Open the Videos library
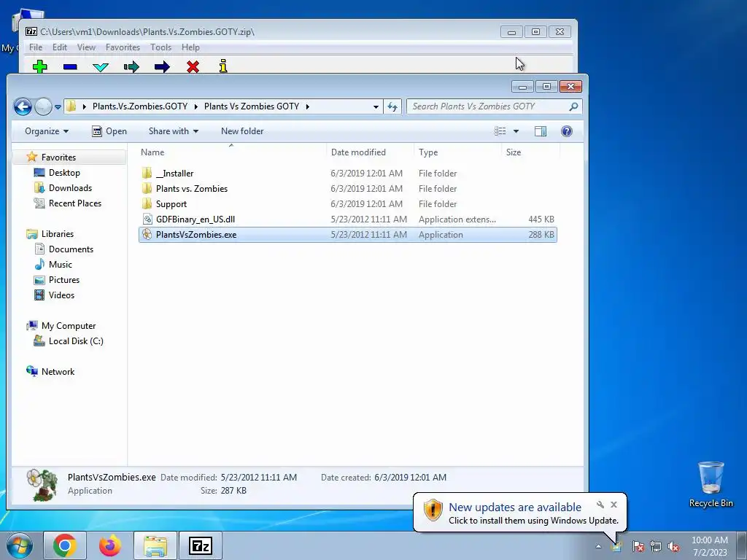This screenshot has width=747, height=560. [61, 295]
